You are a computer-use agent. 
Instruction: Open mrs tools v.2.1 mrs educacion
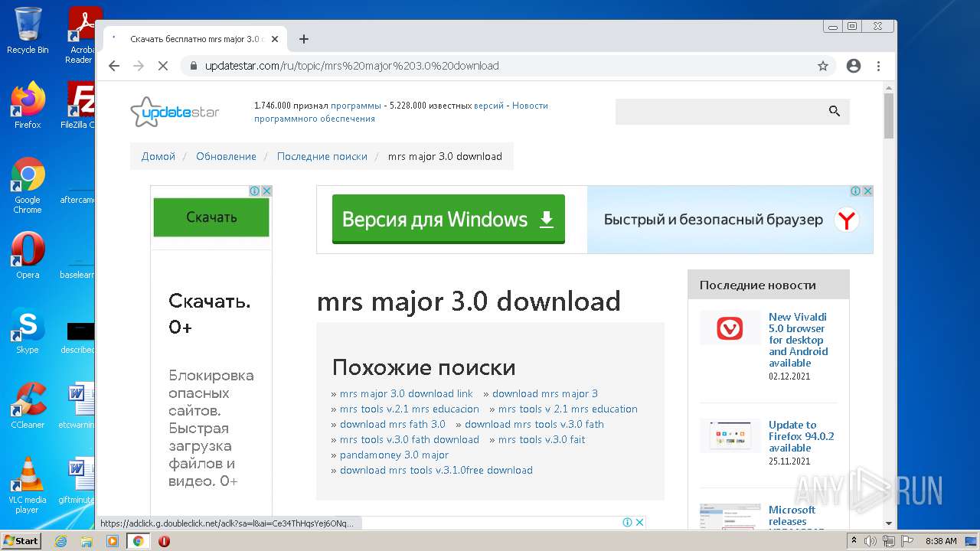410,409
